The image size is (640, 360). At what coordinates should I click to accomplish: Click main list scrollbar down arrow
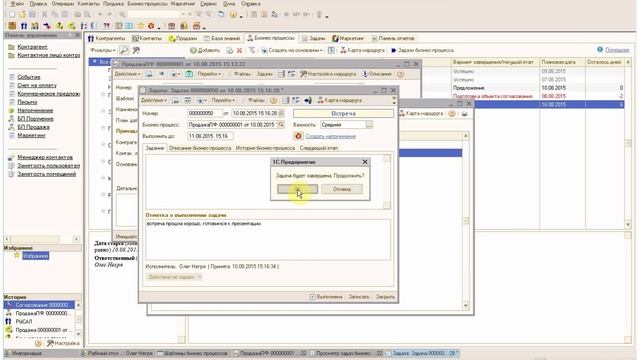point(628,224)
